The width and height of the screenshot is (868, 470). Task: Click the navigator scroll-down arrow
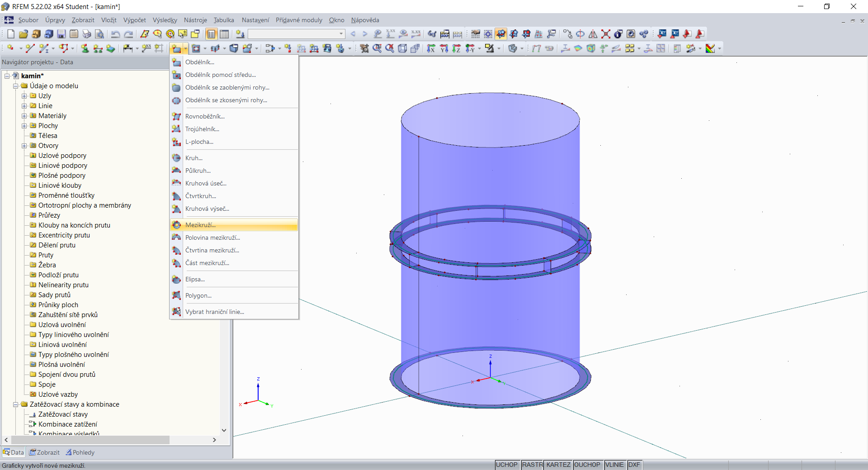(224, 430)
